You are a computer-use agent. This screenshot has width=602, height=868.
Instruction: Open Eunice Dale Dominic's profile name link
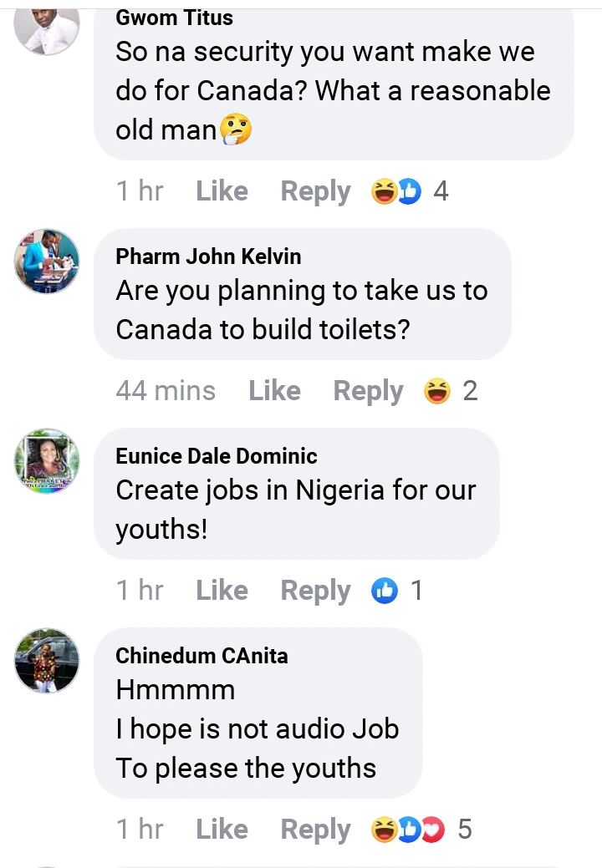(x=217, y=456)
